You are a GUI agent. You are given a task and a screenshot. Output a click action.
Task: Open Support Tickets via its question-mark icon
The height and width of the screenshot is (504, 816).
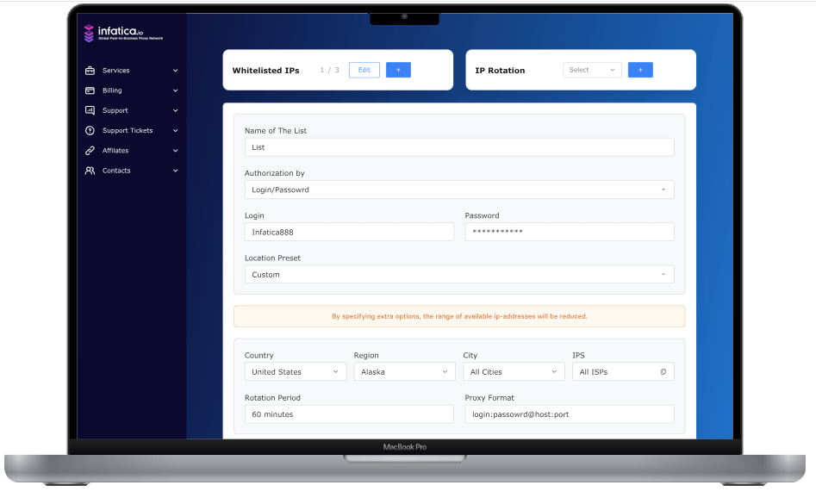point(90,130)
